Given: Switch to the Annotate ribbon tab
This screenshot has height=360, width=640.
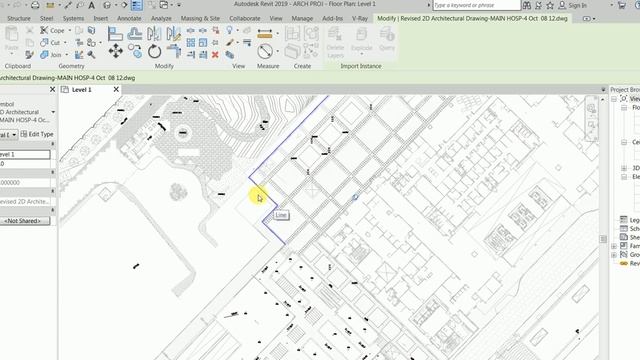Looking at the screenshot, I should (129, 18).
